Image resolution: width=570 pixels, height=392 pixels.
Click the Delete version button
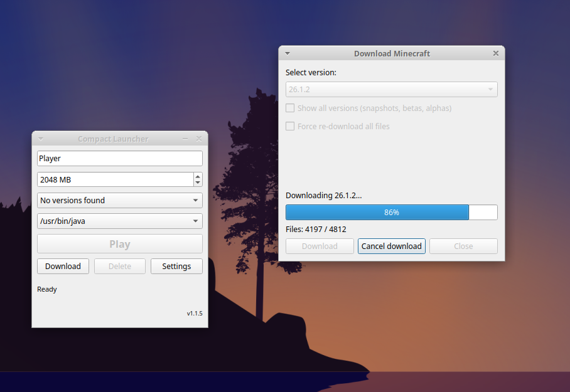[x=120, y=267]
